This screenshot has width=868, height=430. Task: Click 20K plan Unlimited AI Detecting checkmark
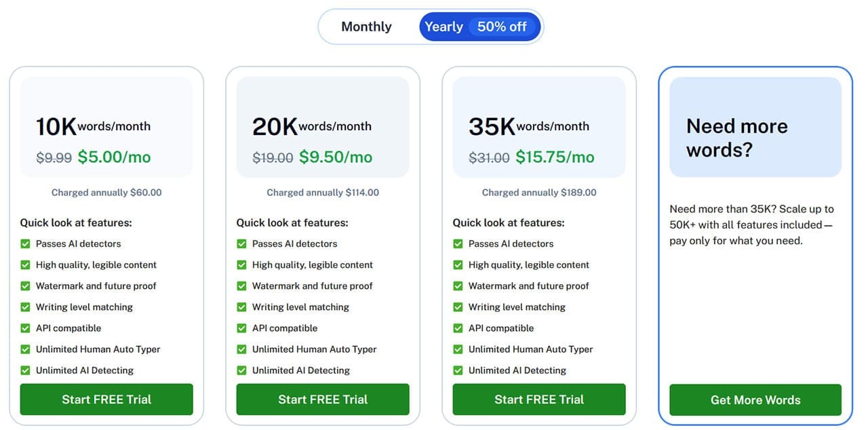pos(241,370)
